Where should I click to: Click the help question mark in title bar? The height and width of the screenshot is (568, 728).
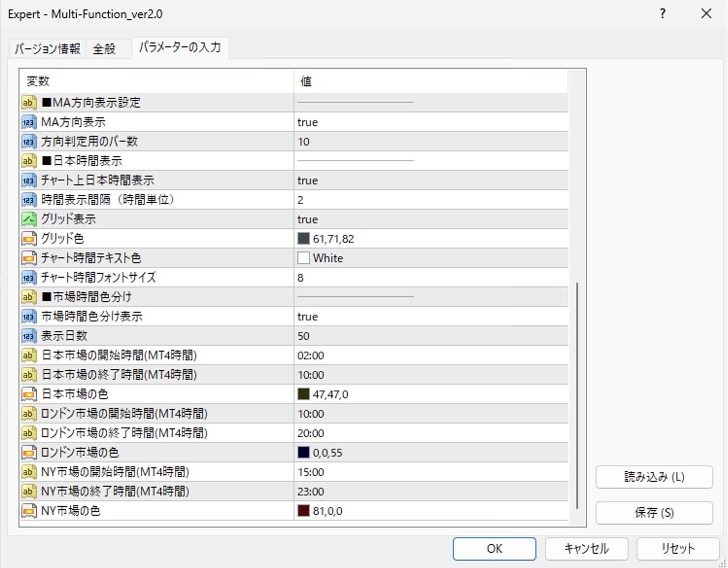[662, 14]
